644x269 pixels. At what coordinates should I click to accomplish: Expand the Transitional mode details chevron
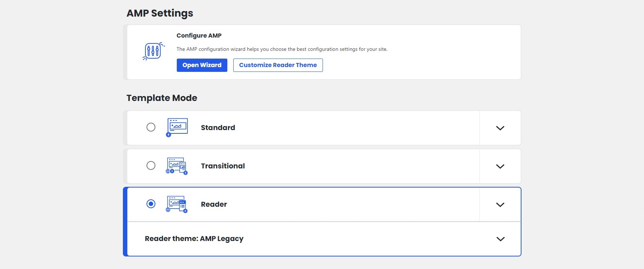point(500,167)
